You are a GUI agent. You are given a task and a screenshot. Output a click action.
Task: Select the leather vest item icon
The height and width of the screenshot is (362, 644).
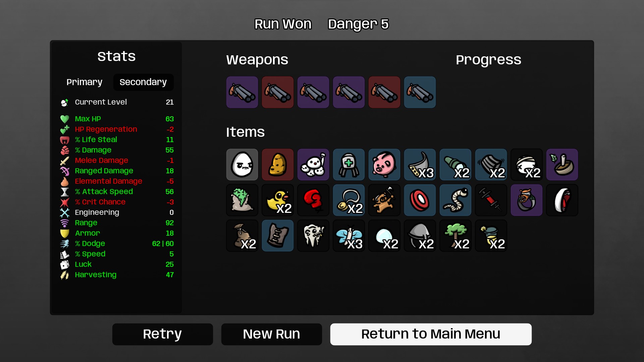tap(277, 236)
